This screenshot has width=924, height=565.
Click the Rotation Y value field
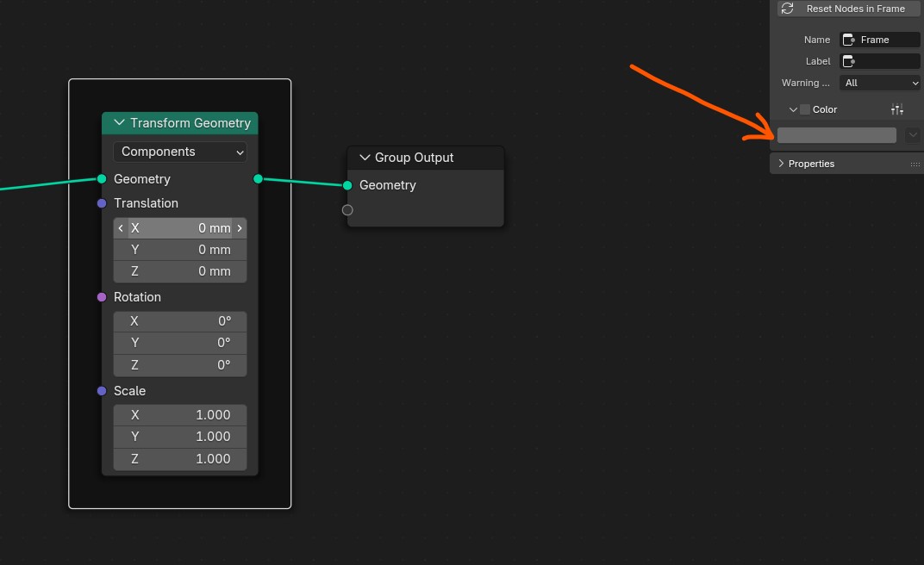180,343
